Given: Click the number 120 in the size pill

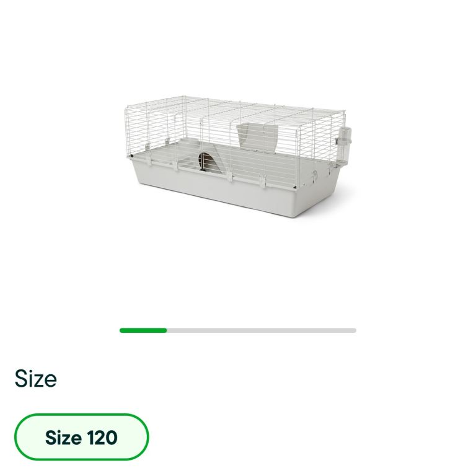Looking at the screenshot, I should pos(102,438).
